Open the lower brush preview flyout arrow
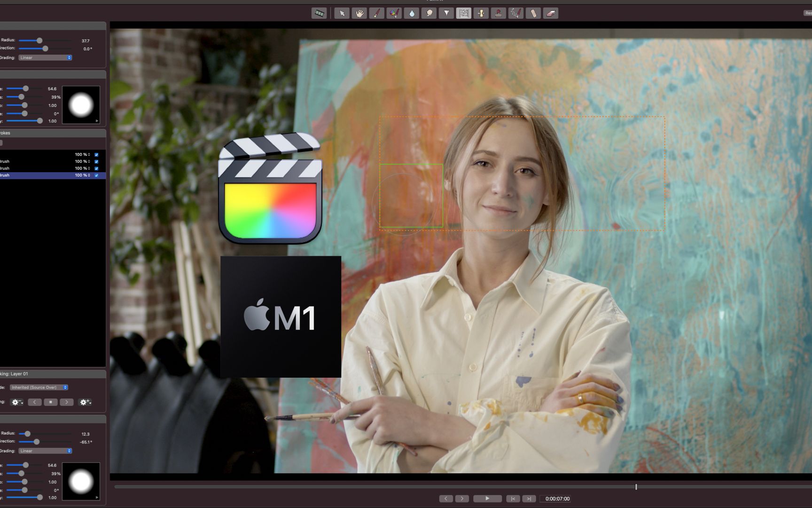This screenshot has width=812, height=508. [97, 497]
